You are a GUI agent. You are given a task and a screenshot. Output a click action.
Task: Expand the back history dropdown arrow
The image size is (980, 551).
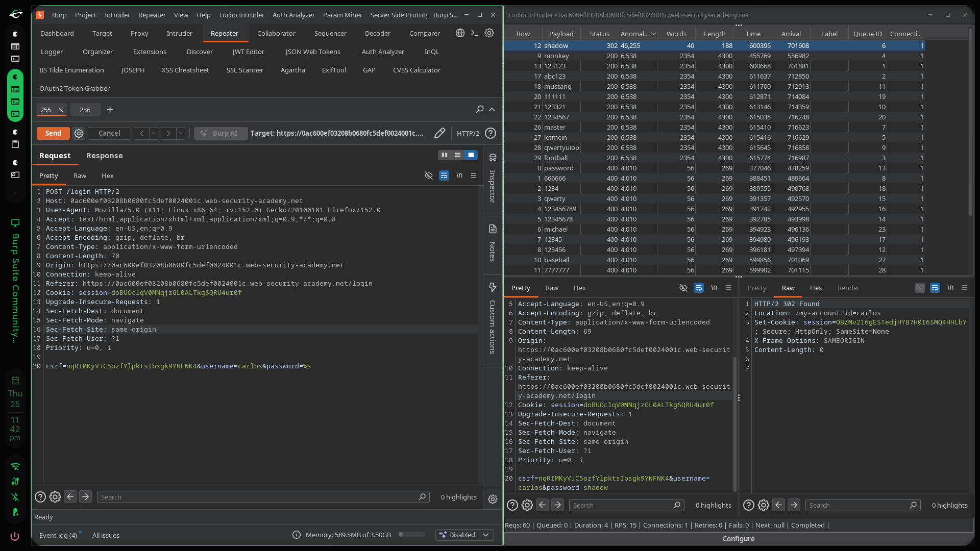[x=154, y=133]
